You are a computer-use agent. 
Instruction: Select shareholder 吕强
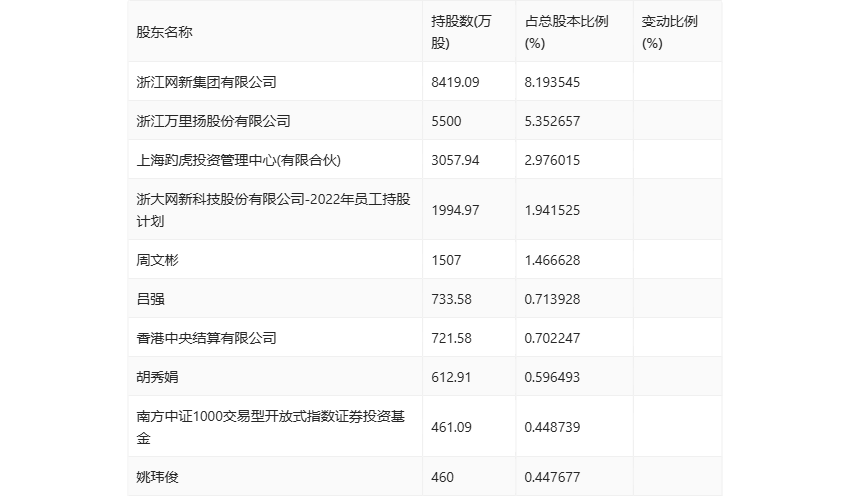click(x=150, y=299)
